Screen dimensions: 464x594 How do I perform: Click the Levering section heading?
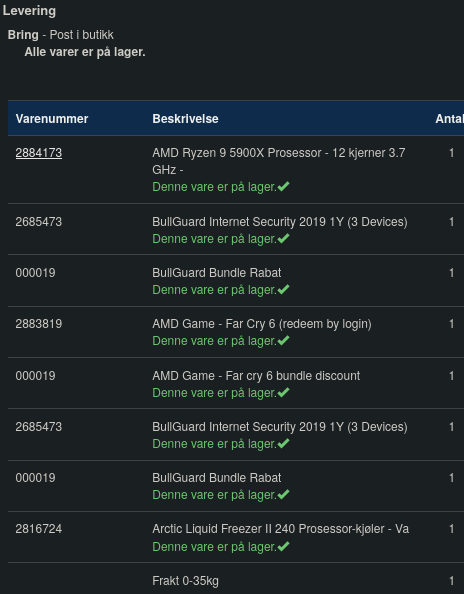tap(29, 11)
